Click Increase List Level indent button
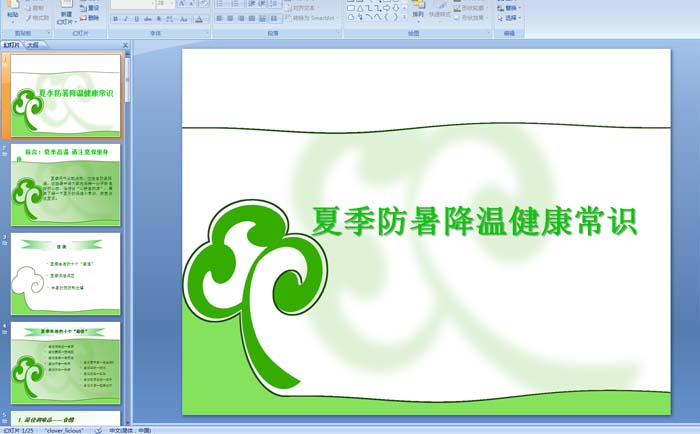 262,4
